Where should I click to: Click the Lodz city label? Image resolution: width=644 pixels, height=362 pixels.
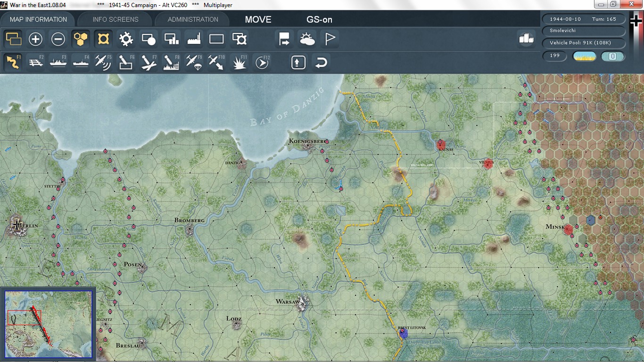(x=234, y=319)
